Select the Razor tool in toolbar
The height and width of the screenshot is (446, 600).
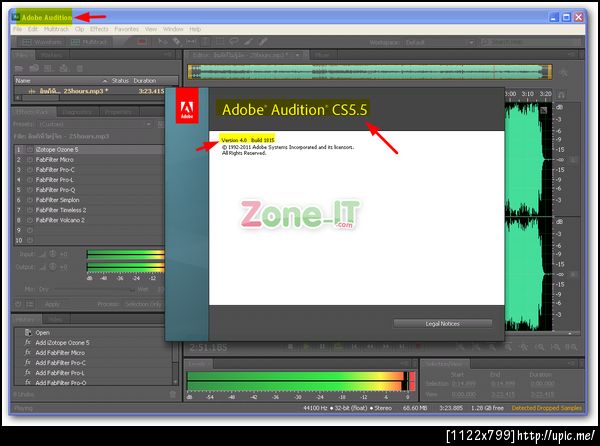pos(176,42)
